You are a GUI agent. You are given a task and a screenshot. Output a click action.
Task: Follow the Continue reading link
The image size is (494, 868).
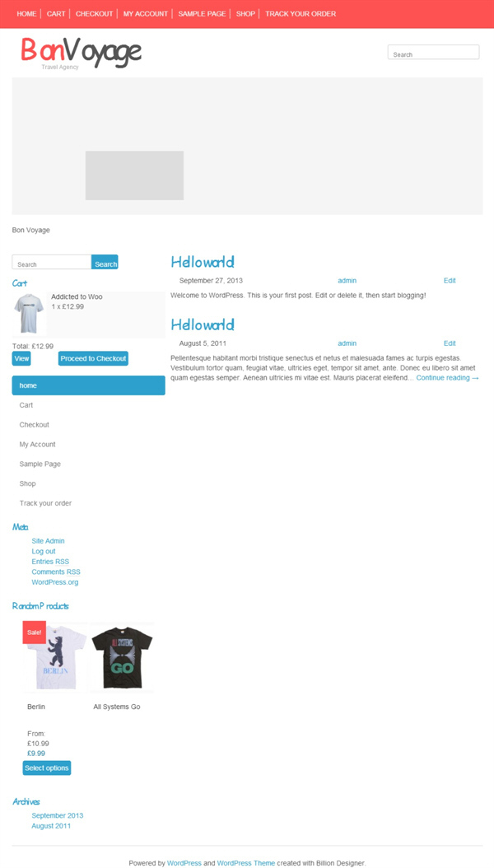pyautogui.click(x=448, y=378)
